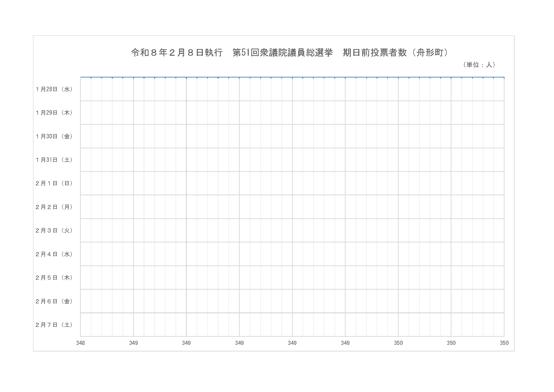The height and width of the screenshot is (392, 554).
Task: Click the ２月６日（金） date label
Action: point(54,301)
